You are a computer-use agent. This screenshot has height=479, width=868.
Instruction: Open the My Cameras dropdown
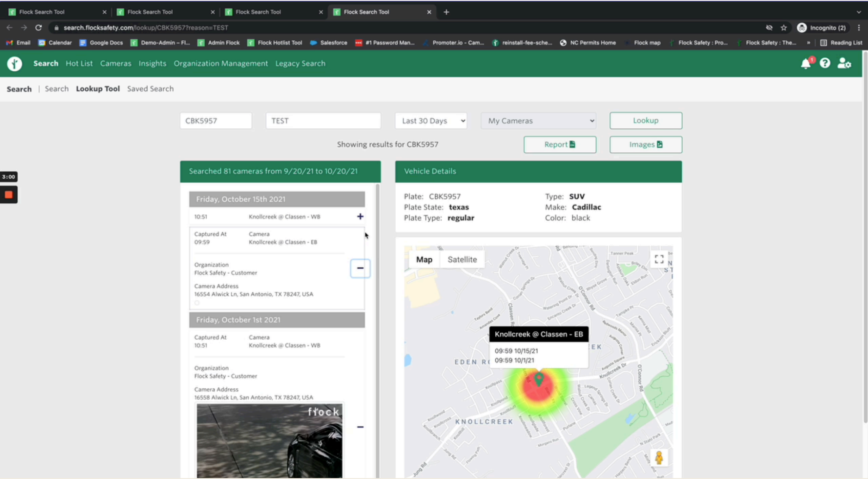538,121
